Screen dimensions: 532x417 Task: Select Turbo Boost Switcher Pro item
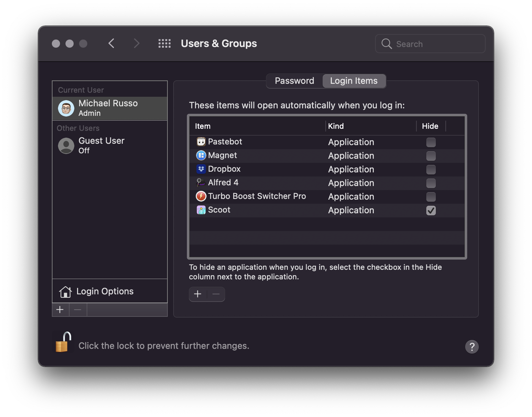coord(327,197)
